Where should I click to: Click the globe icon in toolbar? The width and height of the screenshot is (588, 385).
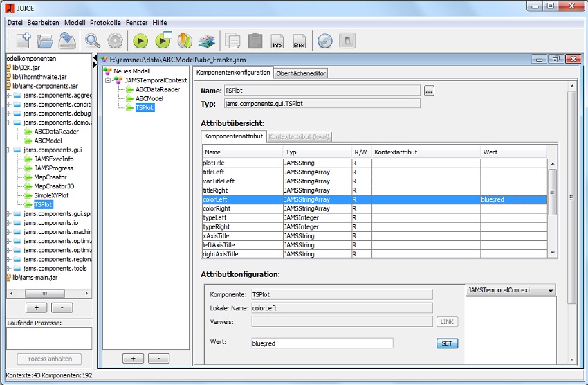coord(324,41)
